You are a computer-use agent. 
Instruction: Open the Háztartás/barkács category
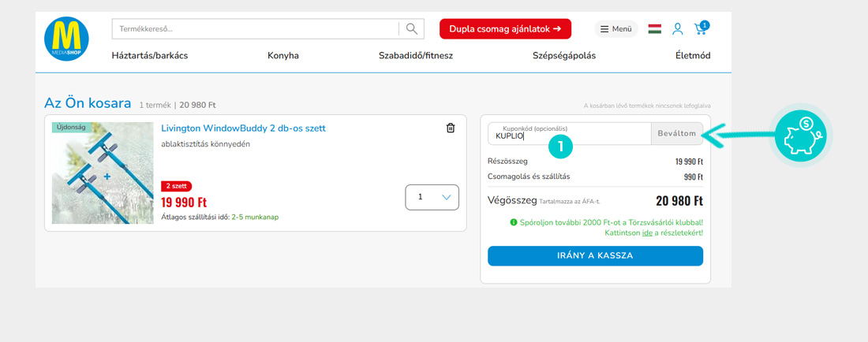tap(150, 56)
